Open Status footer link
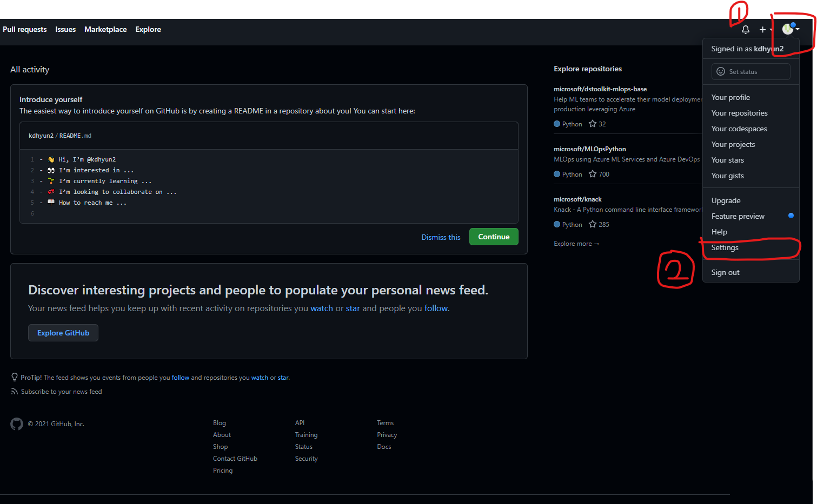The width and height of the screenshot is (817, 504). point(304,447)
